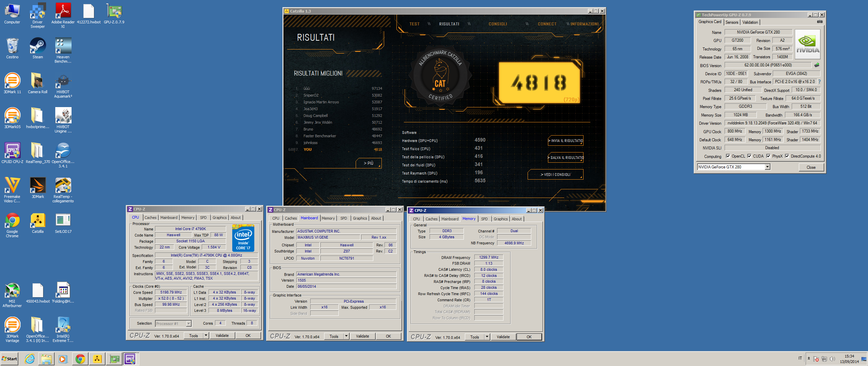Show hidden tray icons arrow
Viewport: 868px width, 366px height.
809,359
